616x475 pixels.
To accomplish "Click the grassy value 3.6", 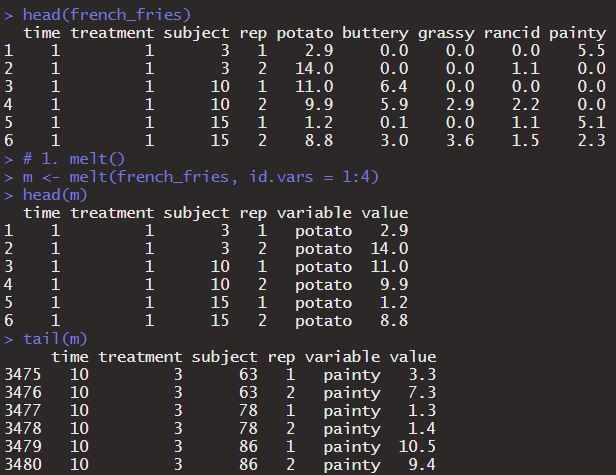I will [460, 141].
